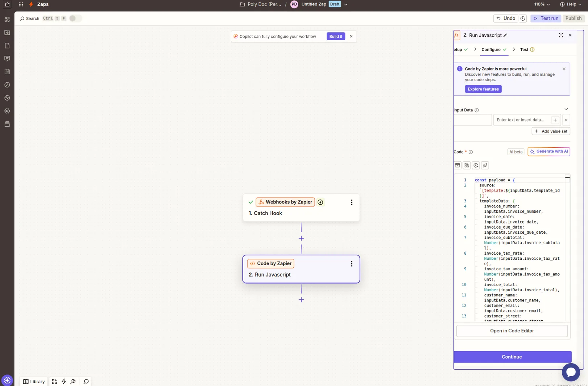Click the plus insert data button in value field
Image resolution: width=588 pixels, height=386 pixels.
coord(555,120)
